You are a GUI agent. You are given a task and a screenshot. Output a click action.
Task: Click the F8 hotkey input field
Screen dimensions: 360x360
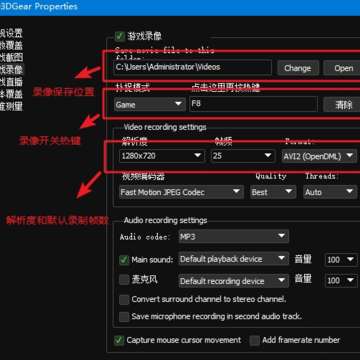point(253,104)
